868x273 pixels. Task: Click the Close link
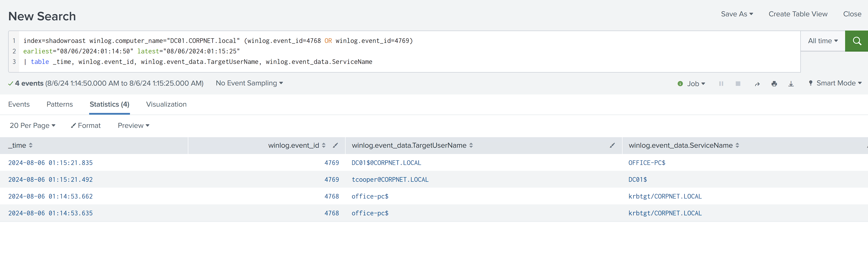[852, 14]
